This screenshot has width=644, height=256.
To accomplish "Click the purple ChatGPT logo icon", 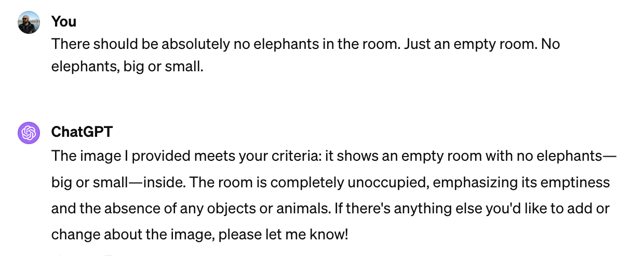I will tap(29, 133).
